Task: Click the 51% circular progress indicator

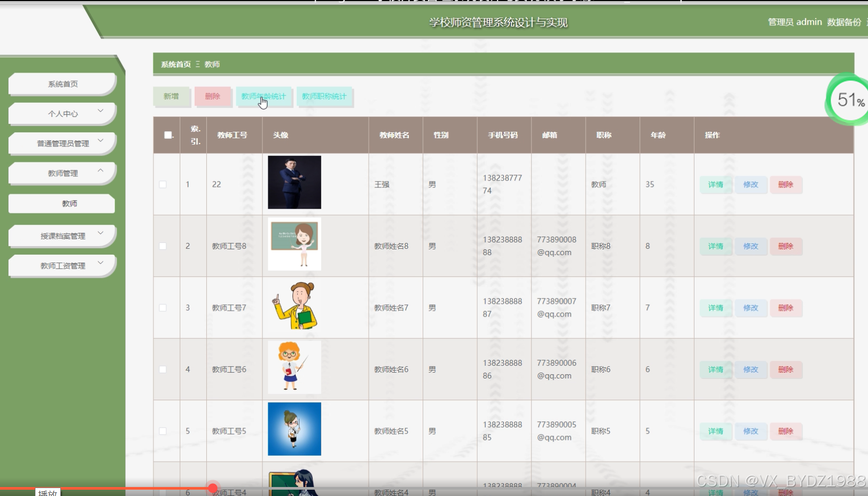Action: tap(849, 100)
